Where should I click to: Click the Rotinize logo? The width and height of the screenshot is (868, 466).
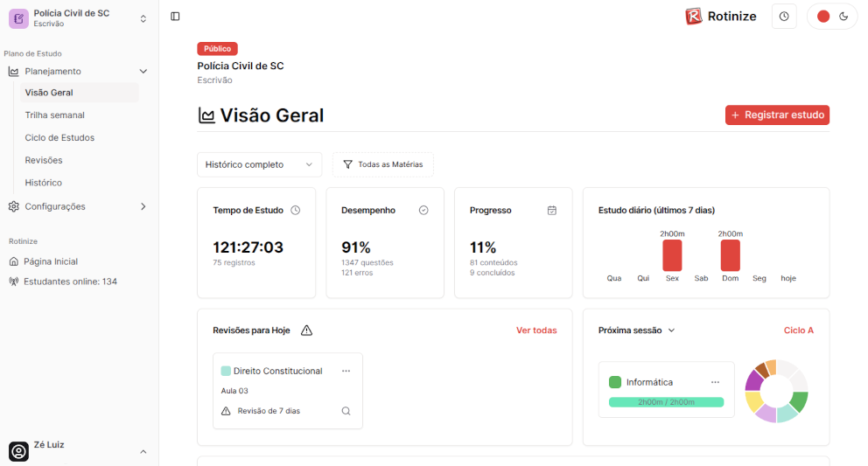pyautogui.click(x=721, y=17)
